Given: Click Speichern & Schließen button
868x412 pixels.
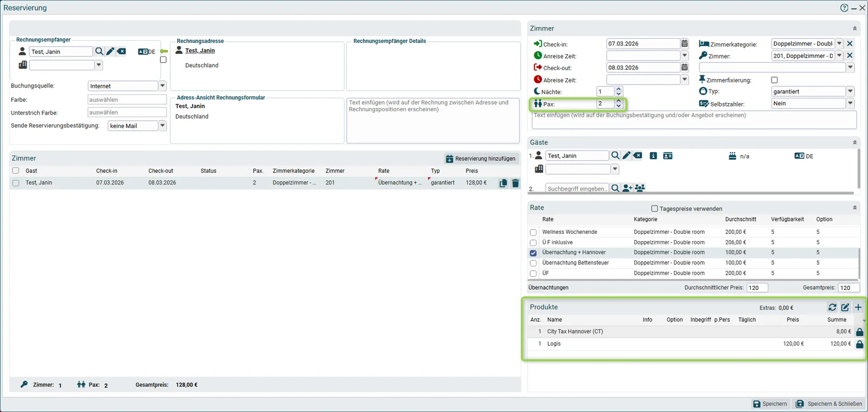Looking at the screenshot, I should click(829, 404).
